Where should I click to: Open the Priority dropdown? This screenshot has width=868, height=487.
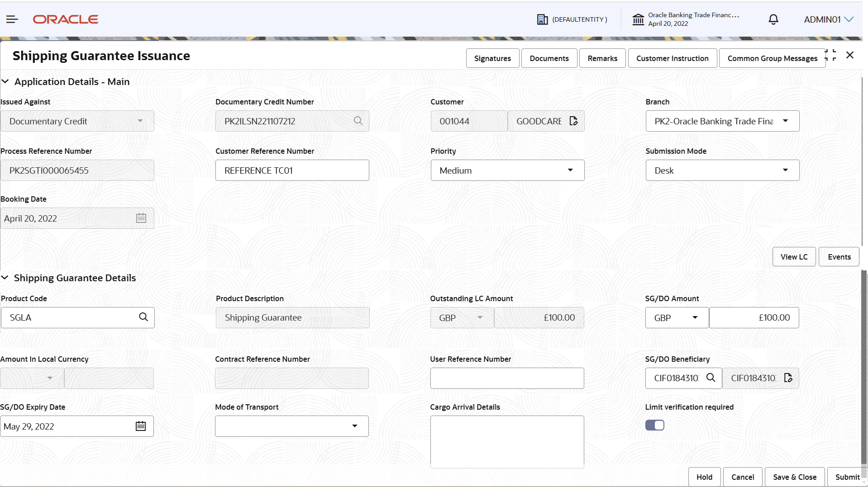pyautogui.click(x=570, y=170)
